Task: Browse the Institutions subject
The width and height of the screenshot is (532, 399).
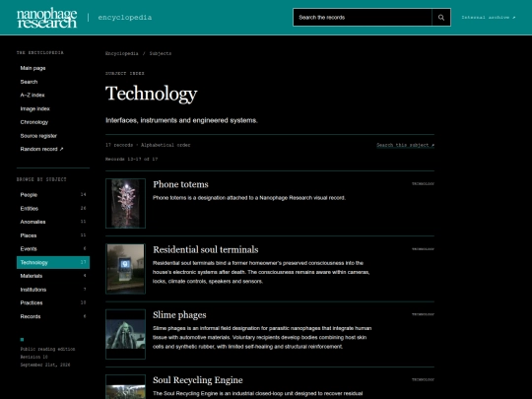Action: click(53, 290)
